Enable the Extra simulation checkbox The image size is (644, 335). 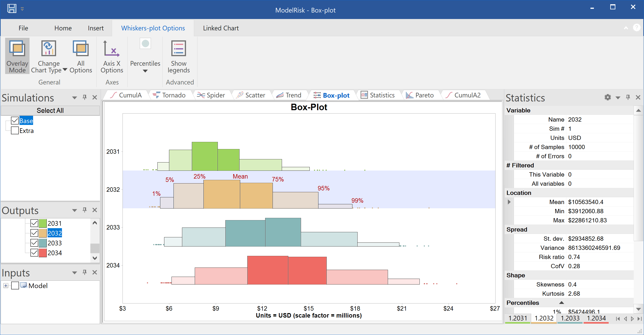pyautogui.click(x=14, y=131)
